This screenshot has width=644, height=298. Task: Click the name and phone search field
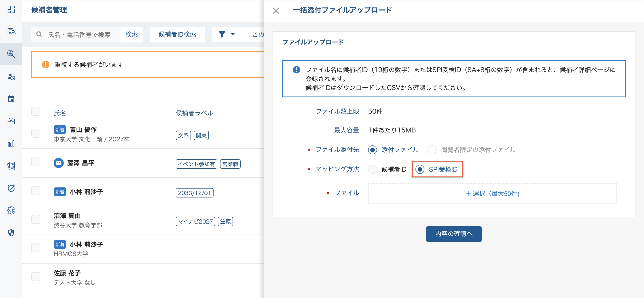click(79, 34)
